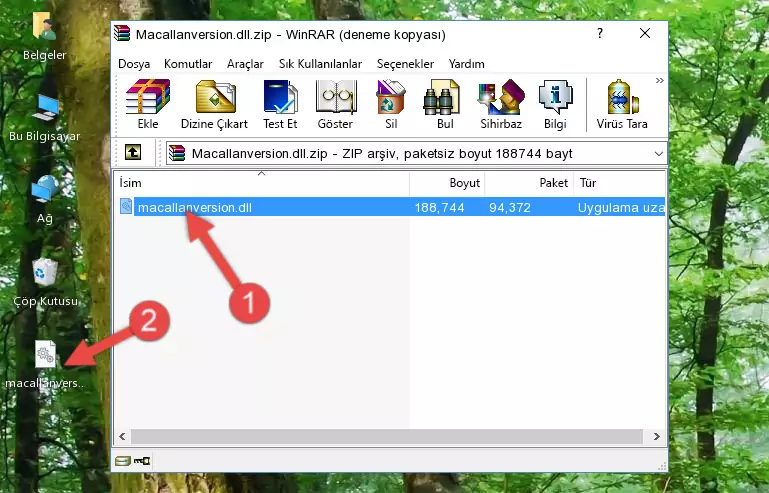
Task: Click the key password status bar icon
Action: [142, 461]
